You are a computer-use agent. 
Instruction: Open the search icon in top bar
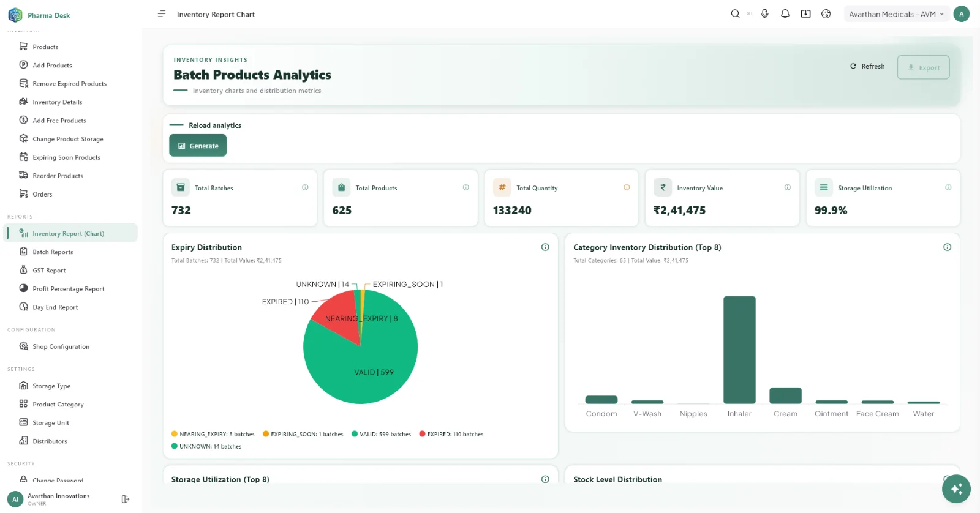pyautogui.click(x=735, y=14)
